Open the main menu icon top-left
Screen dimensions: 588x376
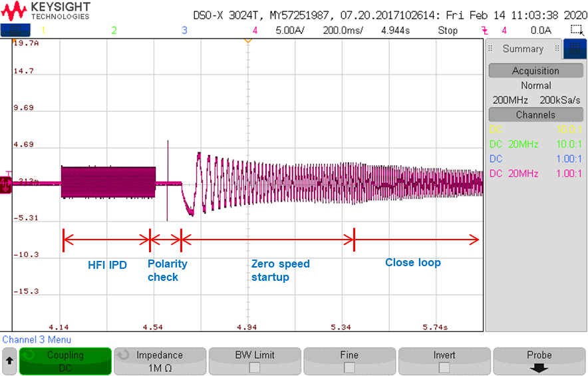click(15, 31)
